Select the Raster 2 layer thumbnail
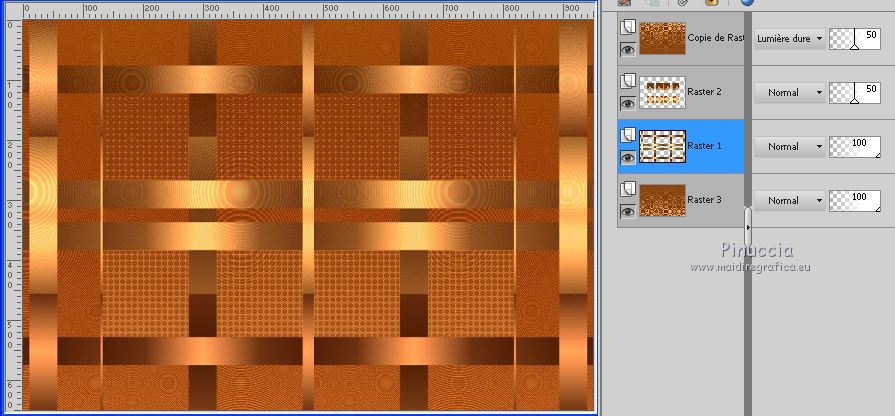Image resolution: width=895 pixels, height=416 pixels. point(662,92)
